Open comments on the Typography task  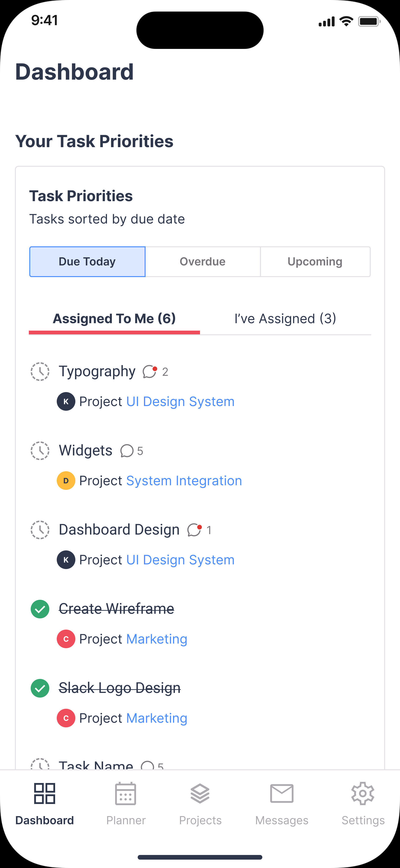pyautogui.click(x=150, y=372)
